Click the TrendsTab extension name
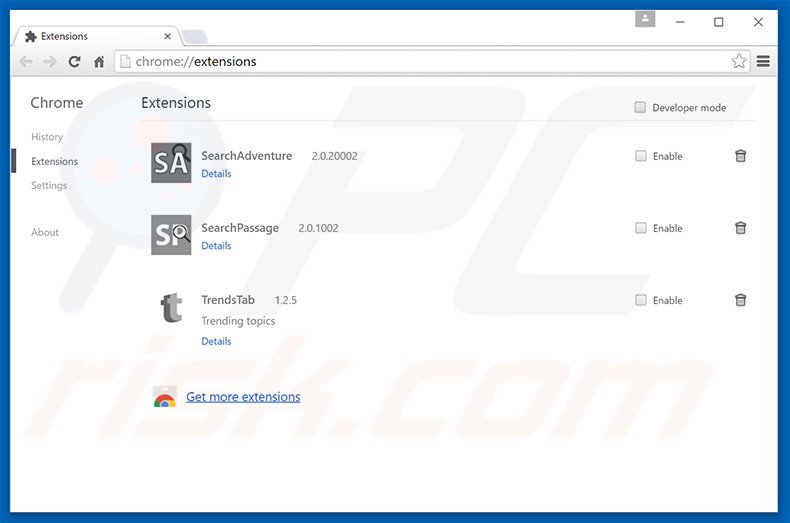790x523 pixels. (228, 300)
